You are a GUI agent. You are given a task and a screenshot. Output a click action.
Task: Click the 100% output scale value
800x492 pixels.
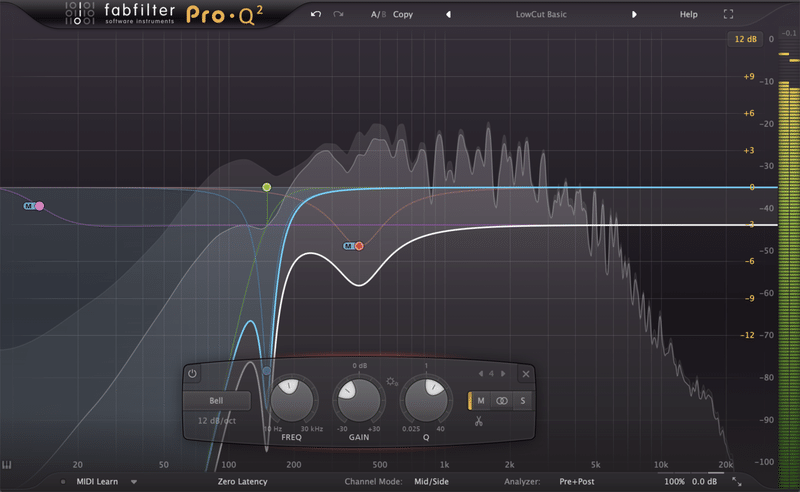click(674, 481)
